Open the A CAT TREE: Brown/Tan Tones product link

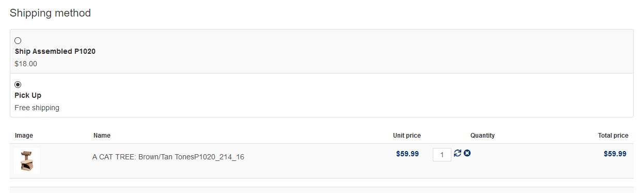point(168,157)
